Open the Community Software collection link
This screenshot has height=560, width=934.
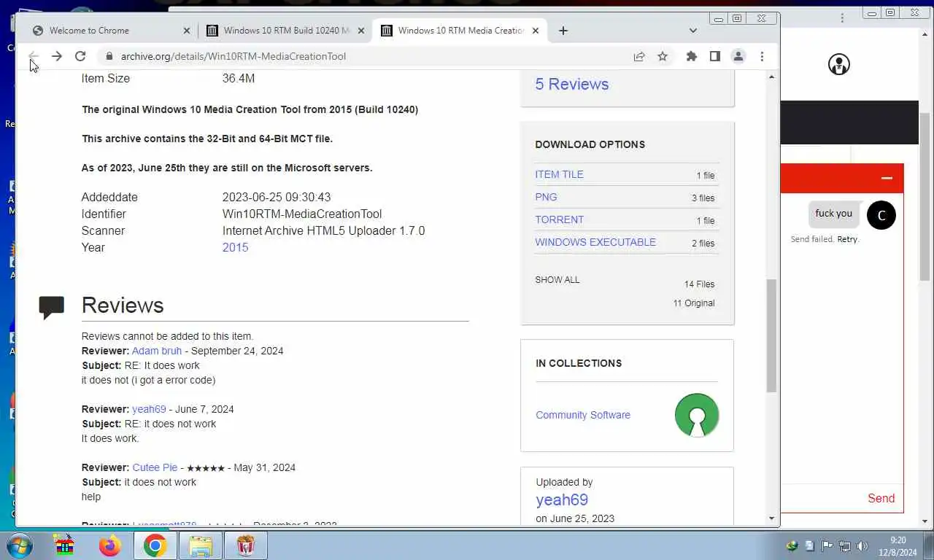point(583,415)
